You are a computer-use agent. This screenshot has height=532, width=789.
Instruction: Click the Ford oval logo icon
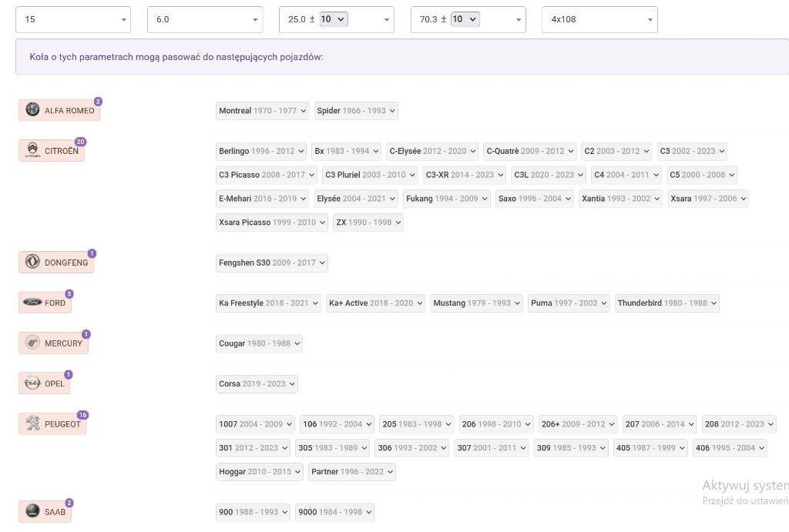tap(32, 303)
